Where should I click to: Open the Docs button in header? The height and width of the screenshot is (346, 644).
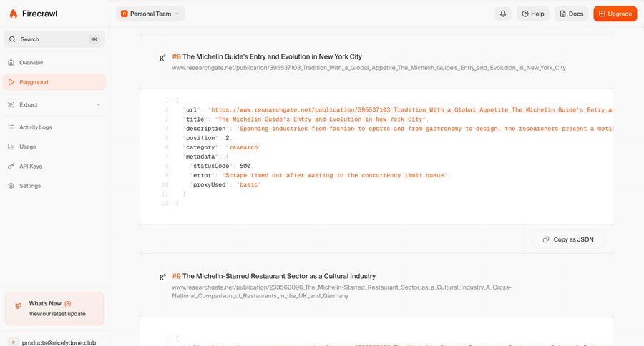571,14
